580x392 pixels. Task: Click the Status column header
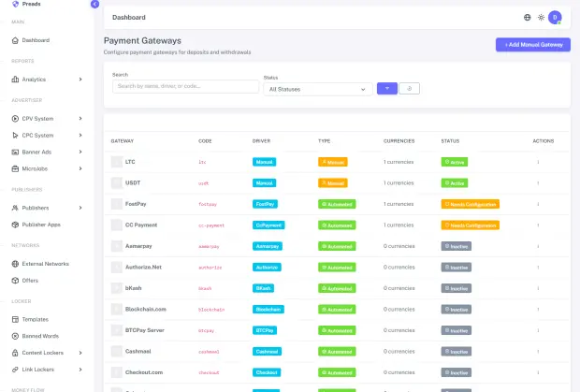tap(450, 141)
